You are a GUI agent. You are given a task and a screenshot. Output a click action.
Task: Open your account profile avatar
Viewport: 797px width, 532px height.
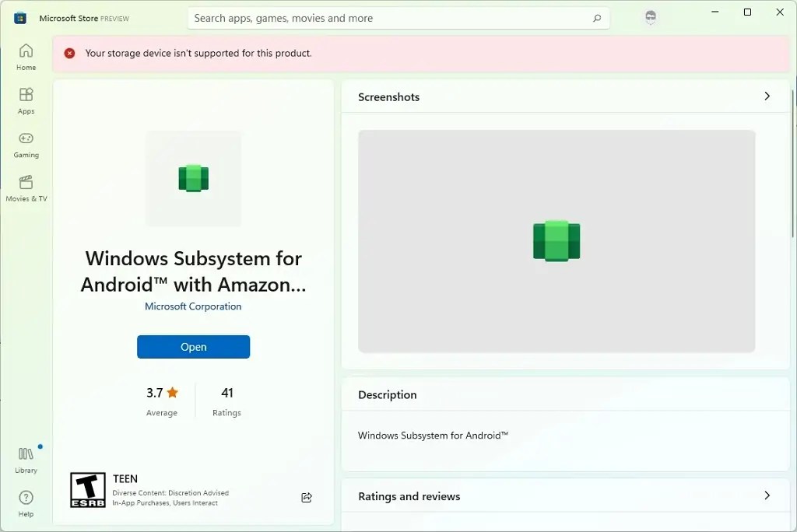point(651,17)
